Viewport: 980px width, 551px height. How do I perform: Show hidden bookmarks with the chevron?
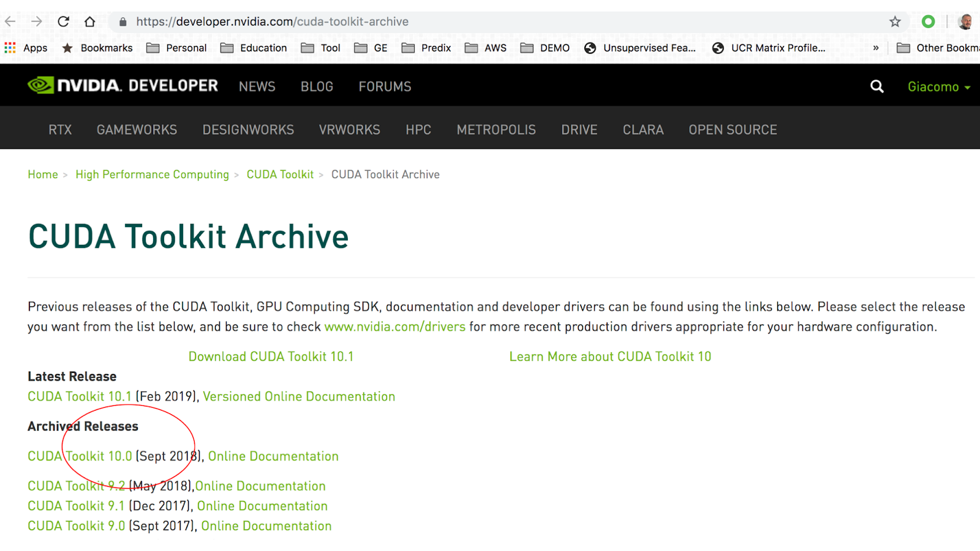point(876,48)
